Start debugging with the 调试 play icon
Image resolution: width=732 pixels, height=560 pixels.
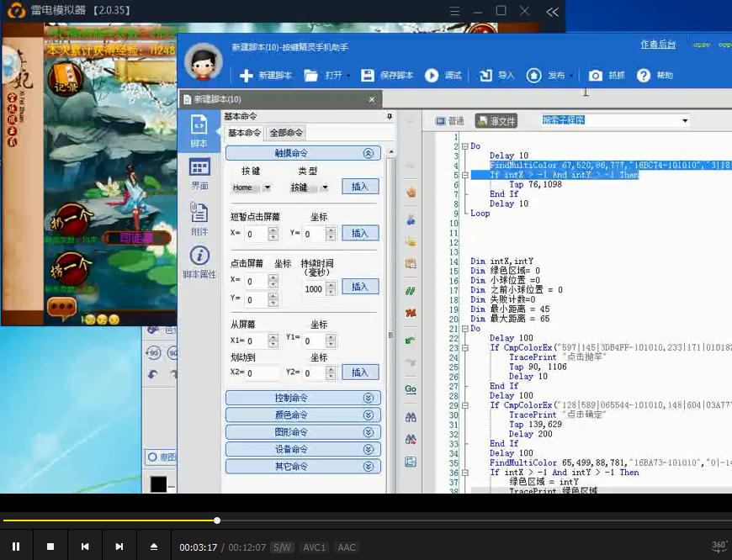click(432, 76)
